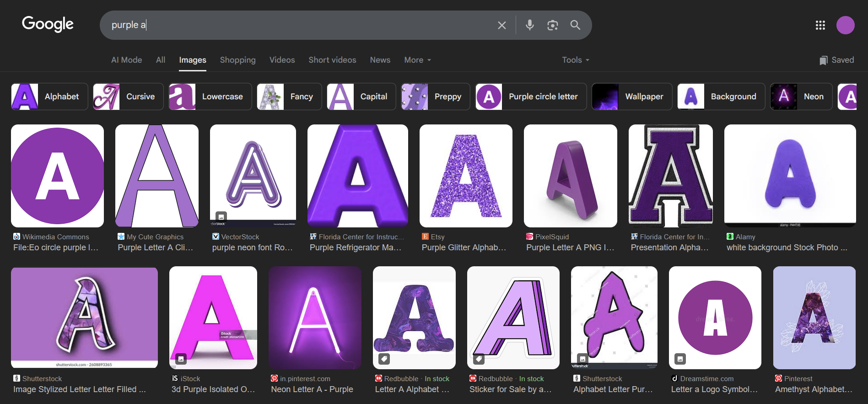Open the Wikimedia purple circle A image
This screenshot has height=404, width=868.
[58, 176]
